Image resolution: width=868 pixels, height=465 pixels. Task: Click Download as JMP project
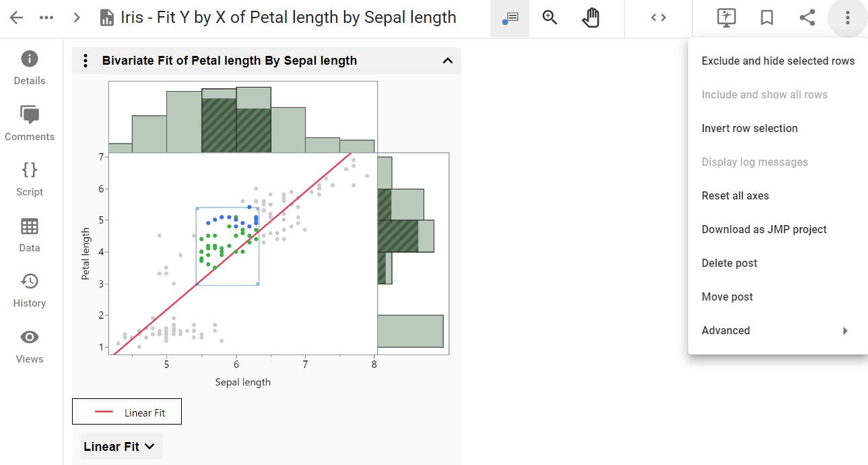click(x=764, y=230)
